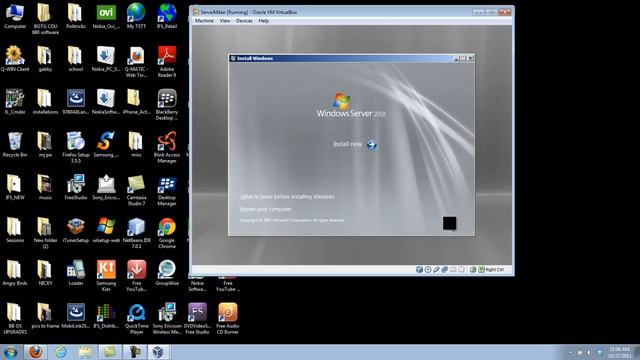This screenshot has height=360, width=640.
Task: Select the BlackBerry Desktop desktop icon
Action: pyautogui.click(x=167, y=105)
